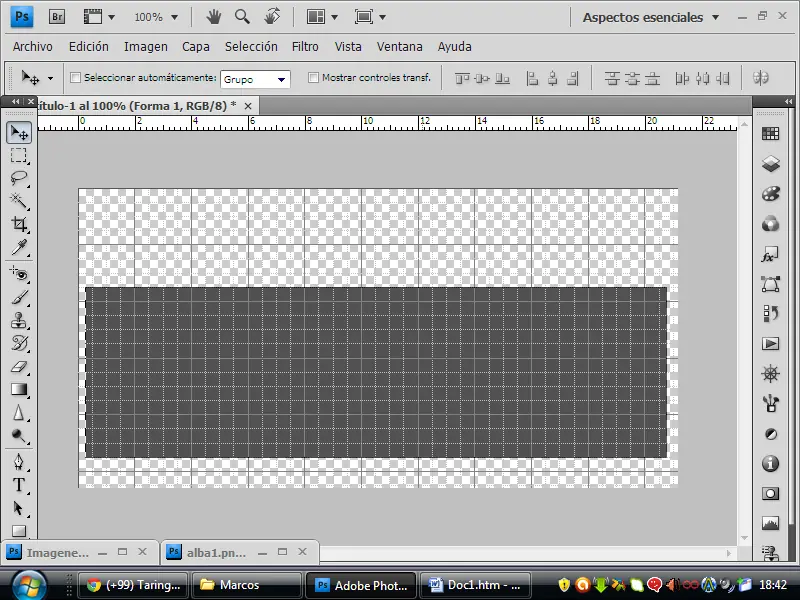Click the Windows Start orb
Screen dimensions: 800x600
(x=29, y=584)
